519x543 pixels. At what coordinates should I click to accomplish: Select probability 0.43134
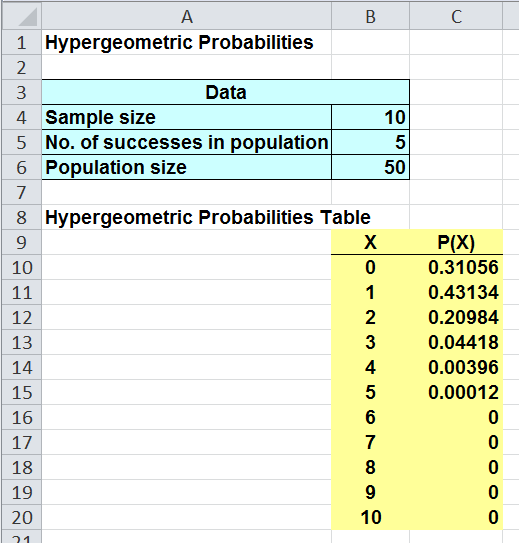(456, 292)
